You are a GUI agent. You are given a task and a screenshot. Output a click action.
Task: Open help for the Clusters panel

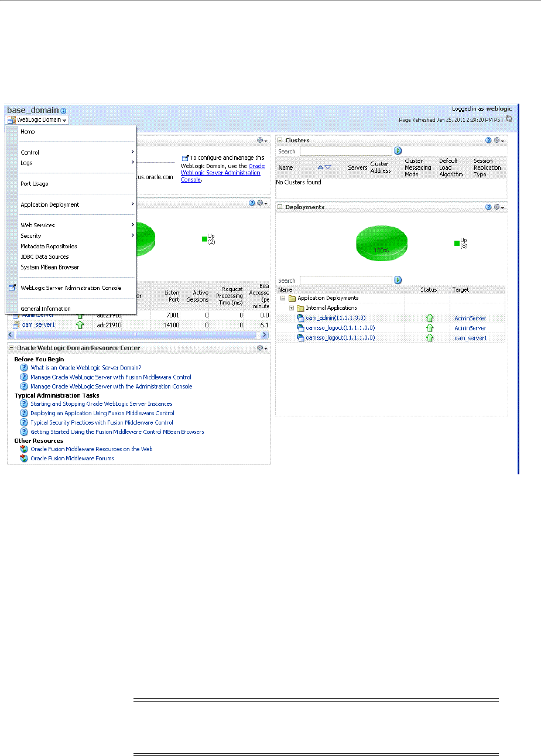[x=488, y=141]
